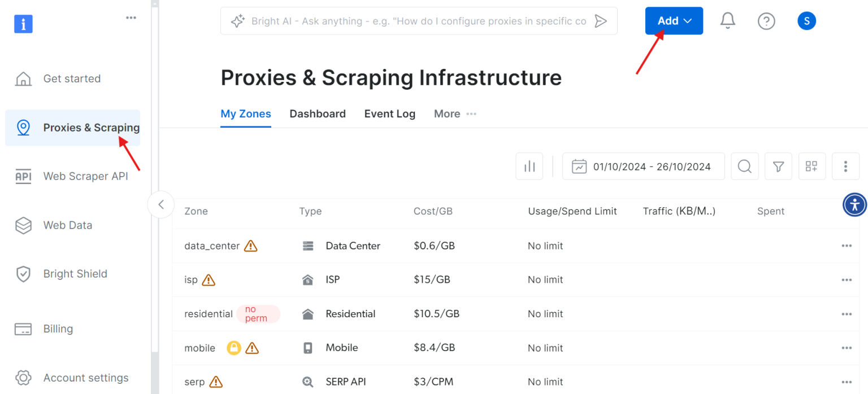
Task: Click the customize columns grid icon
Action: click(812, 167)
